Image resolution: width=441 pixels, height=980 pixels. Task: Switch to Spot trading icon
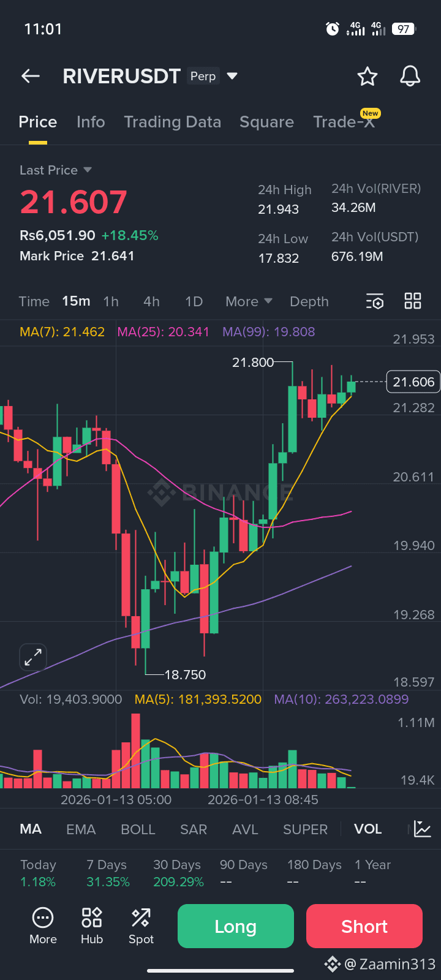point(141,925)
